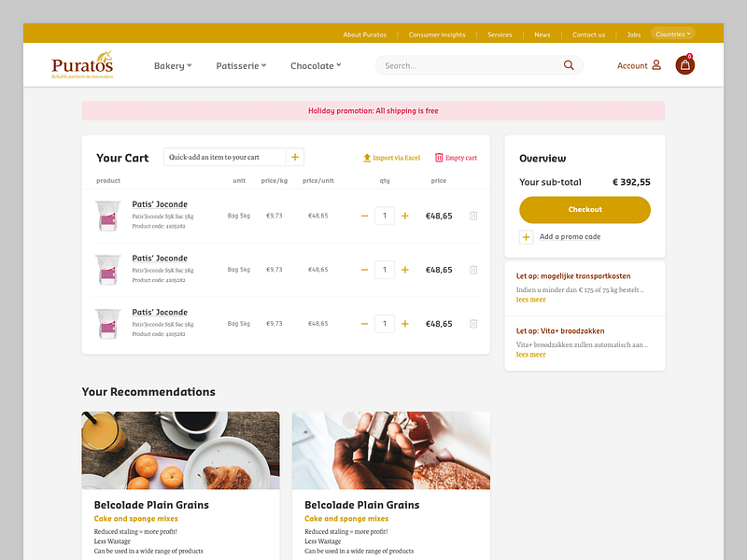Click the Import via Excel upload icon
Image resolution: width=747 pixels, height=560 pixels.
(366, 158)
